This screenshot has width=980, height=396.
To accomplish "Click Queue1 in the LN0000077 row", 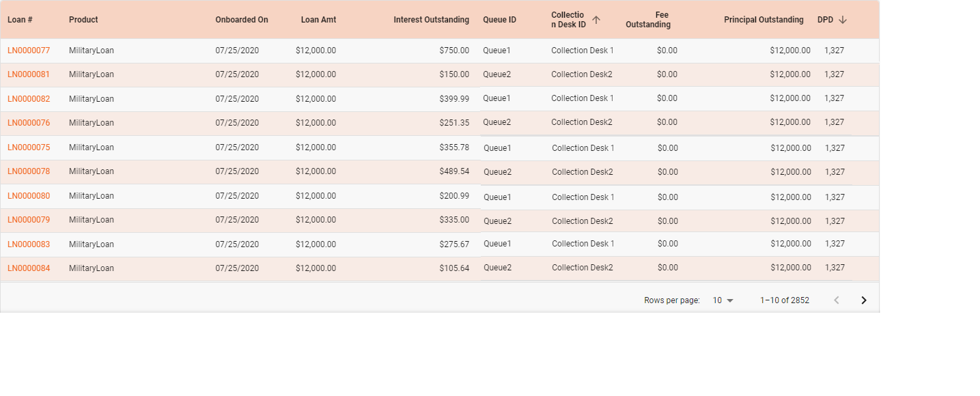I will click(496, 51).
